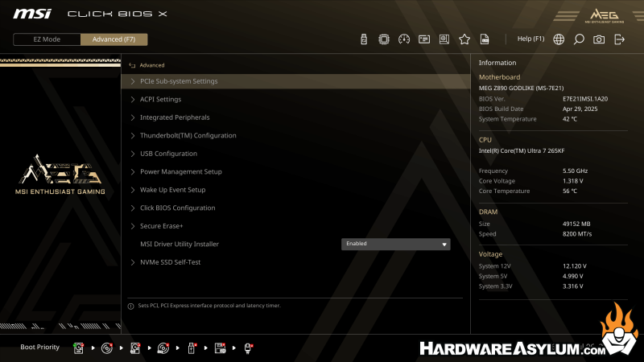644x362 pixels.
Task: Click System 3.3V value 3.316 V
Action: pos(572,286)
